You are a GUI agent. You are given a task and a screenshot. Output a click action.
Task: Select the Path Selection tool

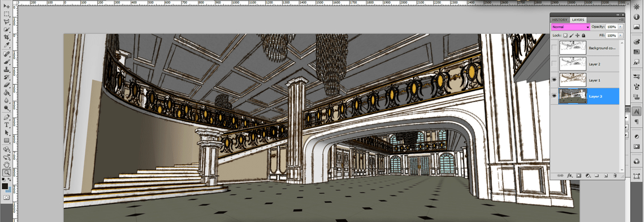[7, 133]
